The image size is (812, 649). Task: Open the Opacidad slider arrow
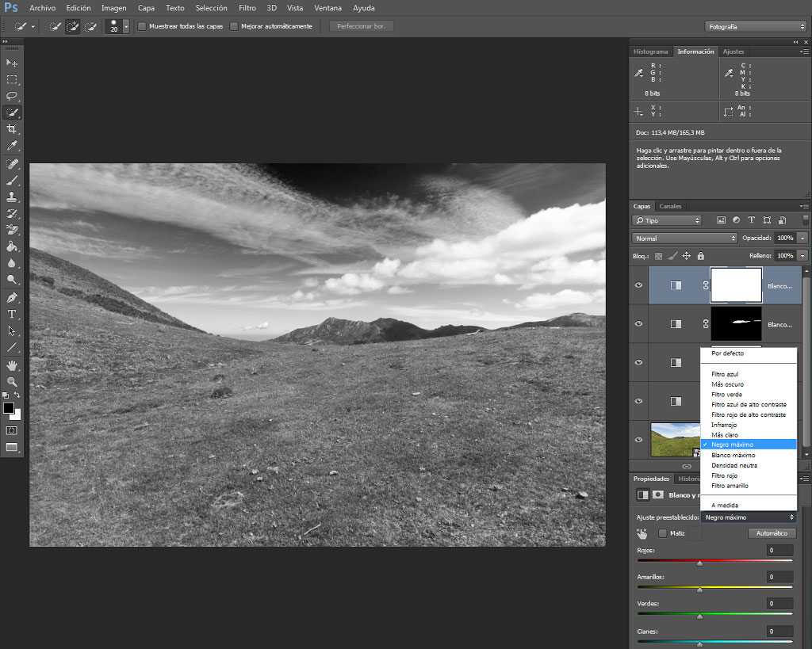[x=802, y=238]
